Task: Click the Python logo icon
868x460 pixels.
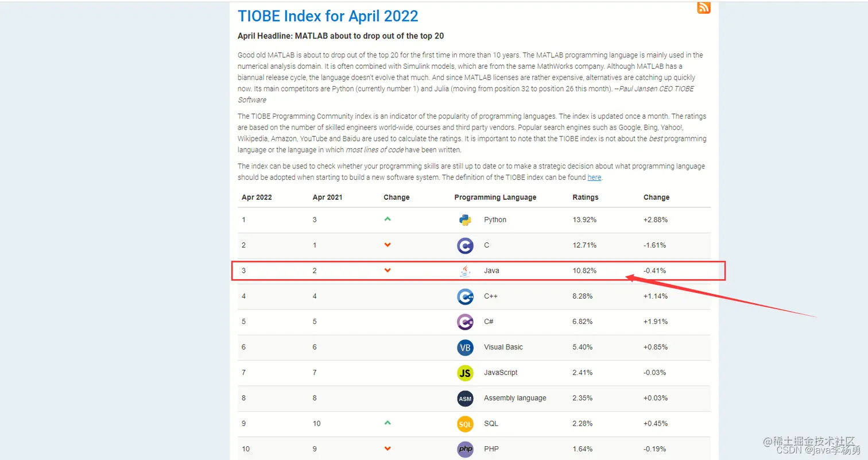Action: coord(465,220)
